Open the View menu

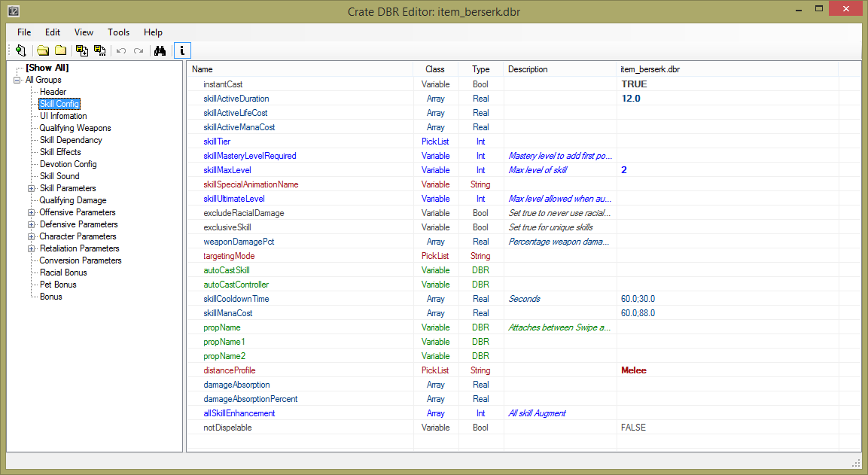pos(84,32)
